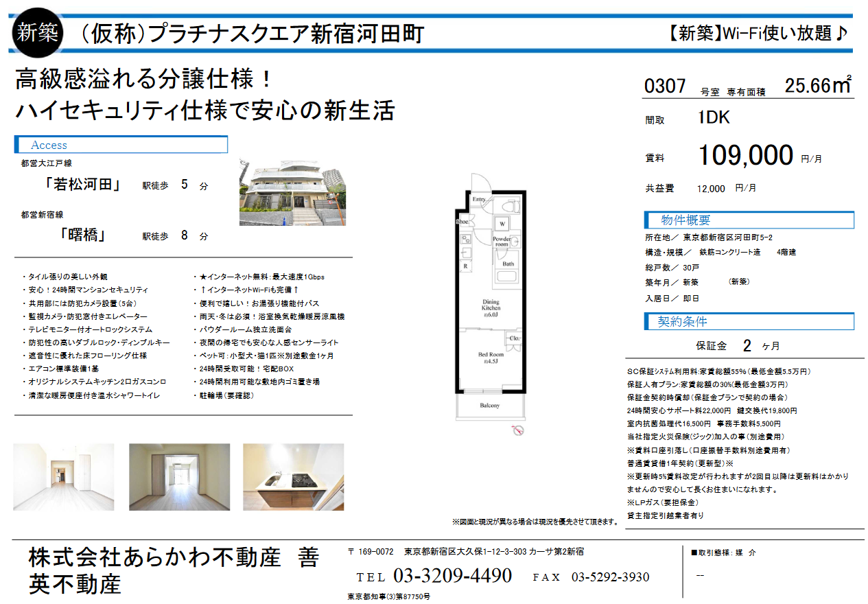The width and height of the screenshot is (868, 604).
Task: Click the office address 〒169-0072 line
Action: [x=466, y=551]
